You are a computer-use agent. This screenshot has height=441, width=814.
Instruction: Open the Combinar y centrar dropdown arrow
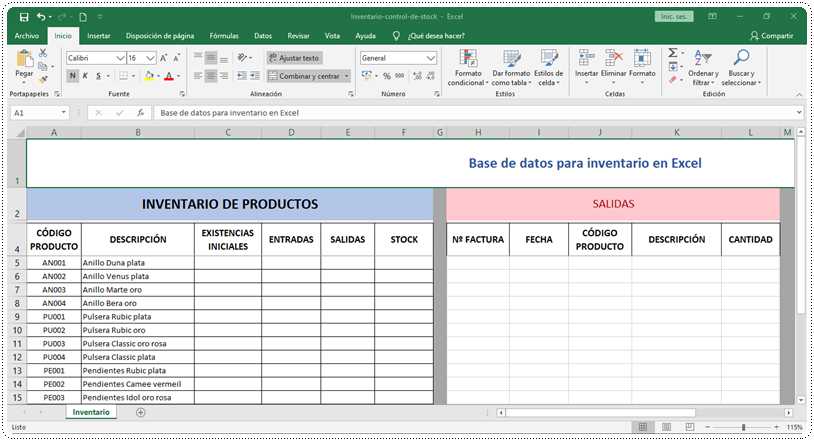(x=347, y=76)
